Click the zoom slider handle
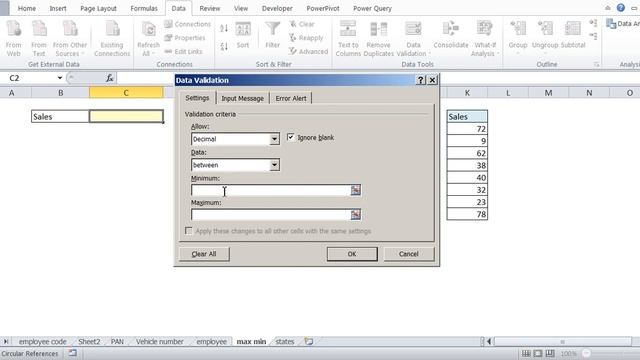The image size is (640, 360). [587, 353]
